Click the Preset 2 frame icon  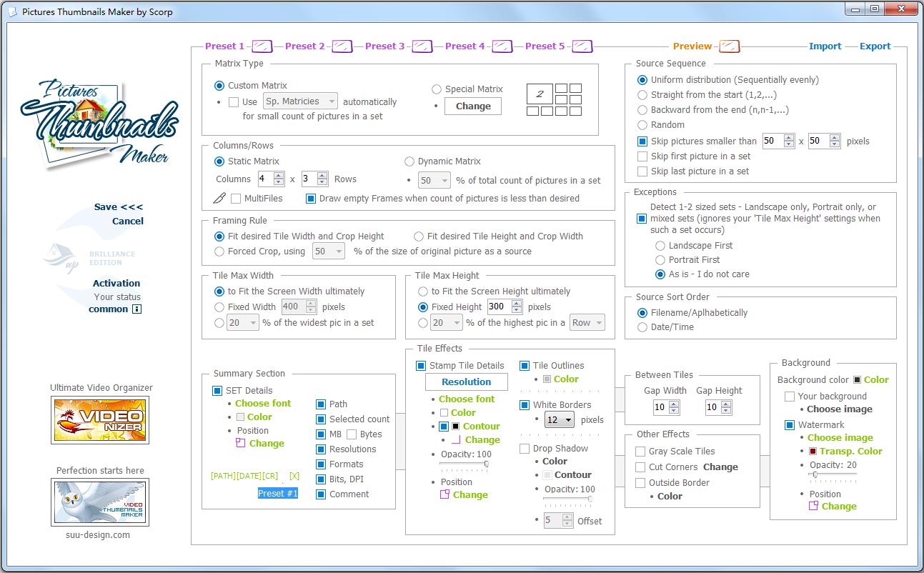[x=342, y=46]
